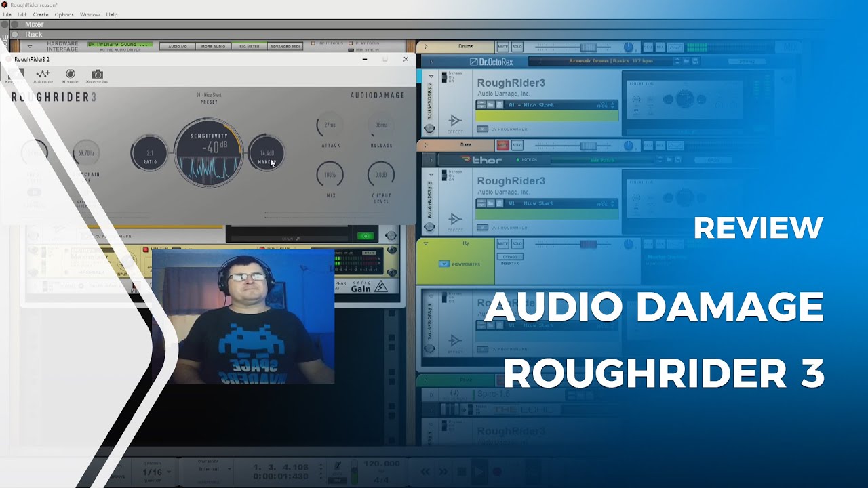Viewport: 868px width, 488px height.
Task: Open the Internal sync mode dropdown
Action: 214,469
